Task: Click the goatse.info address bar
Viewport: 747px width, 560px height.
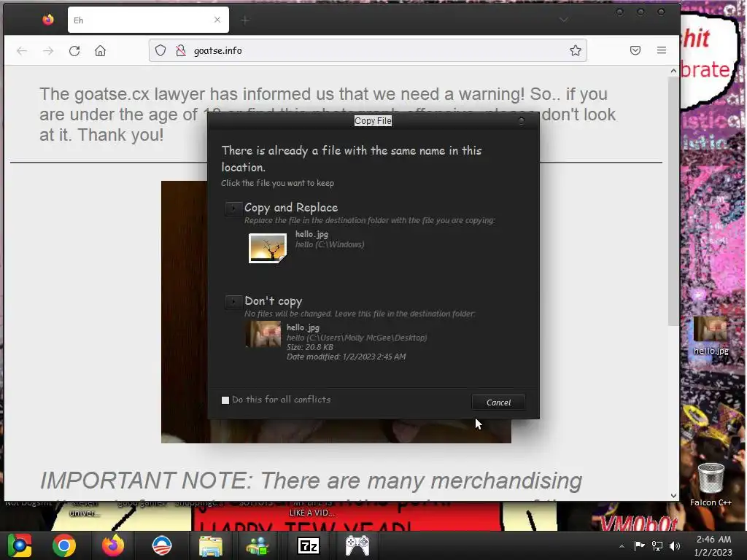Action: click(x=368, y=50)
